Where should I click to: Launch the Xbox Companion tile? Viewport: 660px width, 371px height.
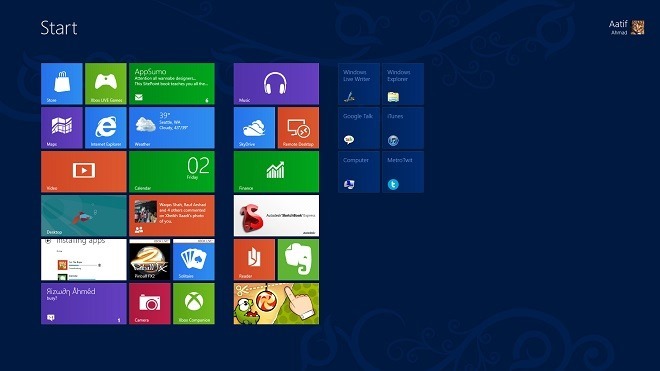click(x=194, y=304)
